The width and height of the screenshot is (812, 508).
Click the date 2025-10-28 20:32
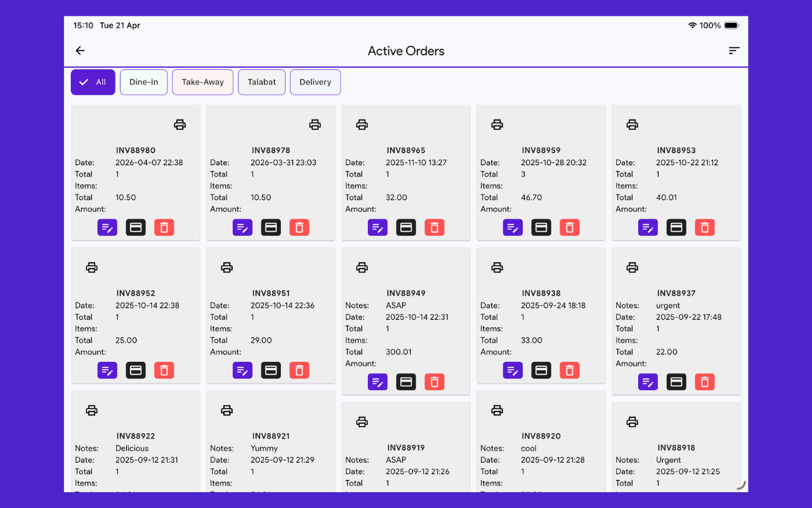point(554,163)
